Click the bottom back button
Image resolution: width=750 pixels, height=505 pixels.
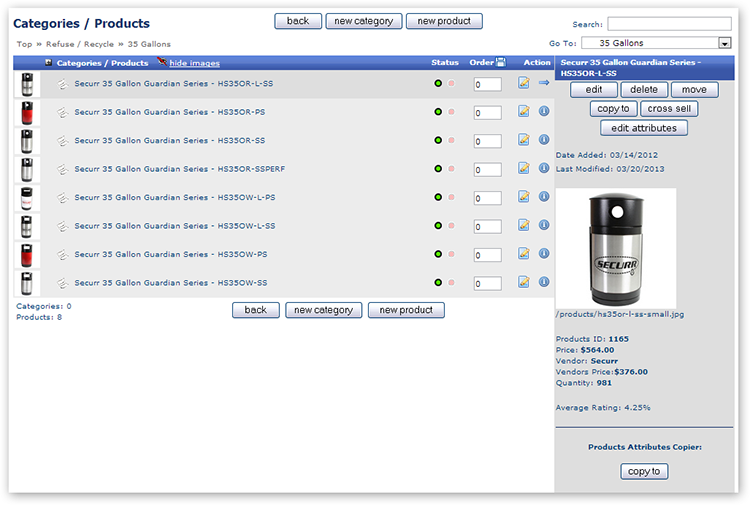click(256, 310)
